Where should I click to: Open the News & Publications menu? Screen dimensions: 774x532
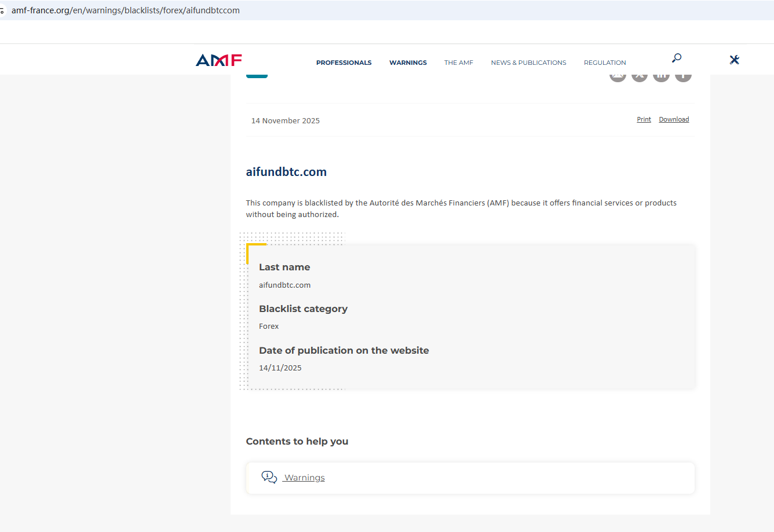tap(528, 63)
